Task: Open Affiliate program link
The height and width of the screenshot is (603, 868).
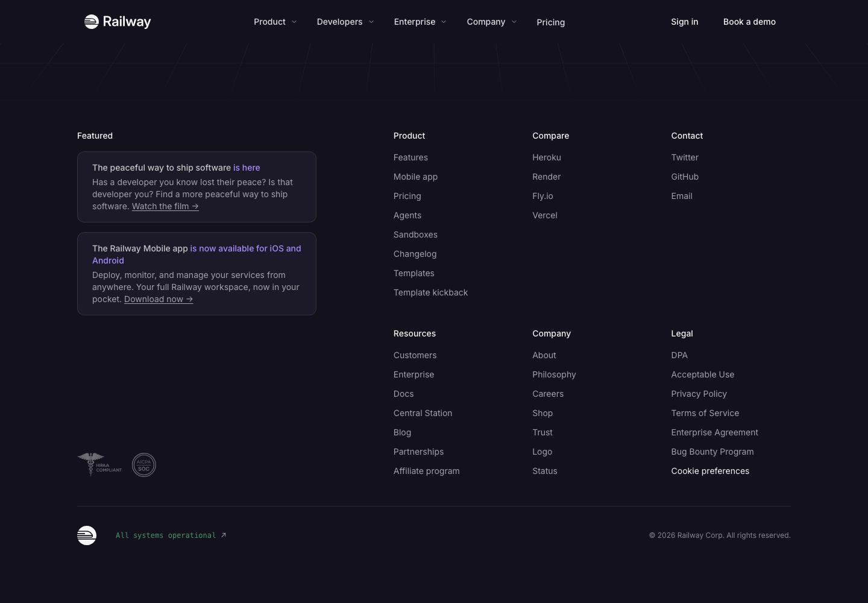Action: coord(427,471)
